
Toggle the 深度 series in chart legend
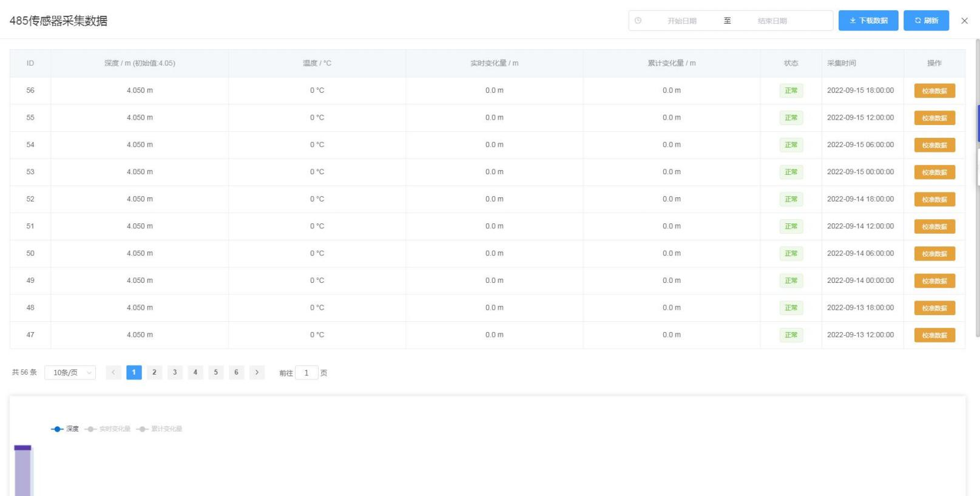tap(66, 429)
